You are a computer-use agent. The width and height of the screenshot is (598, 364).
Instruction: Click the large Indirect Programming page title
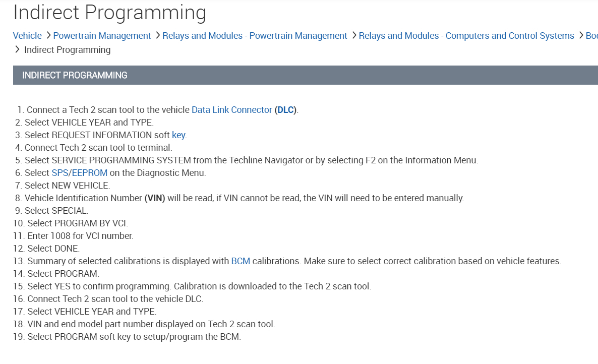[109, 12]
